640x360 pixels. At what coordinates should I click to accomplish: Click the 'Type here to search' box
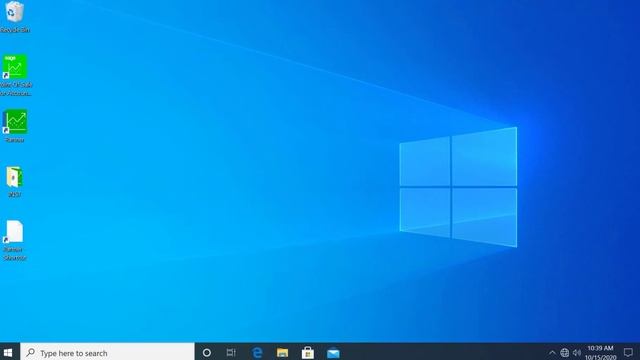pos(107,353)
